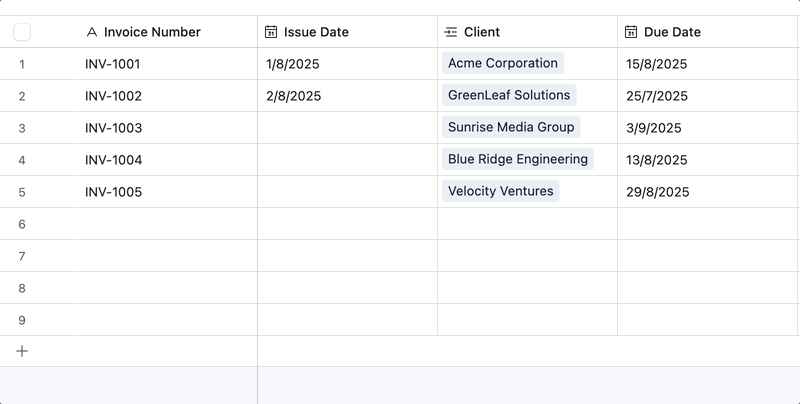Click the select-field icon beside Client

point(451,32)
